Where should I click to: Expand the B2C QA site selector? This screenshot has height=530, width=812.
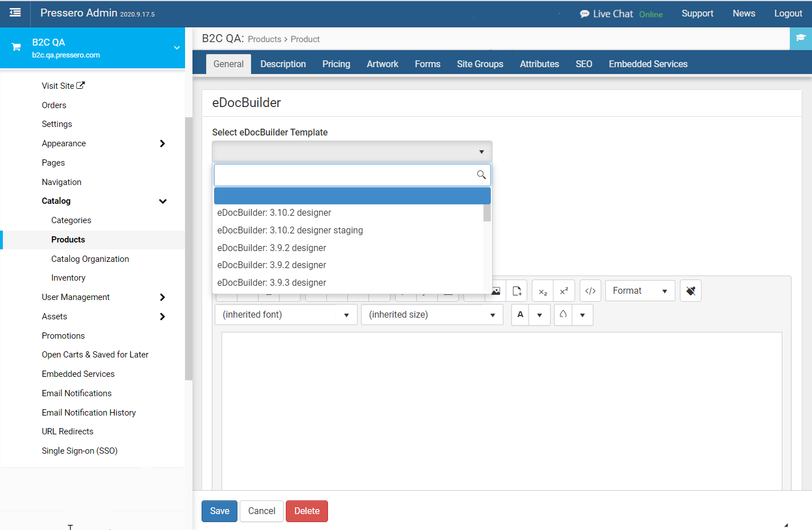click(177, 48)
